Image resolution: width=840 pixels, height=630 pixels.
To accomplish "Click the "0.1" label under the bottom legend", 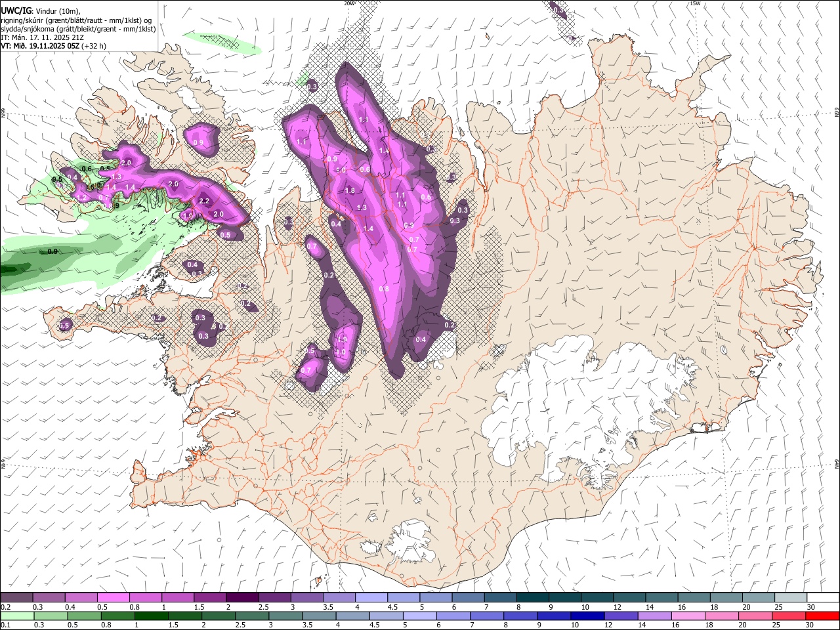I will (5, 625).
